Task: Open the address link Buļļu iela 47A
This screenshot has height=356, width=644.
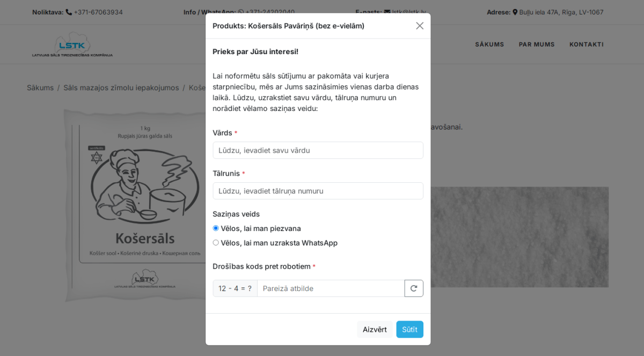Action: [x=561, y=12]
